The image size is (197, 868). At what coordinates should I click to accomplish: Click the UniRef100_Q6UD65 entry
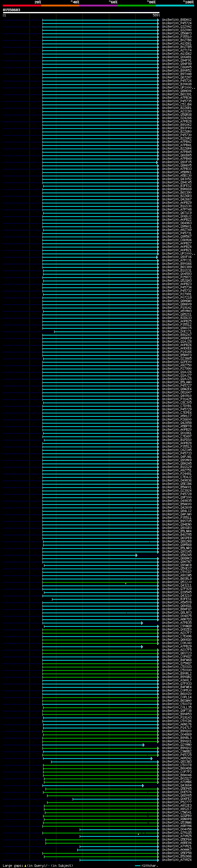tap(177, 155)
